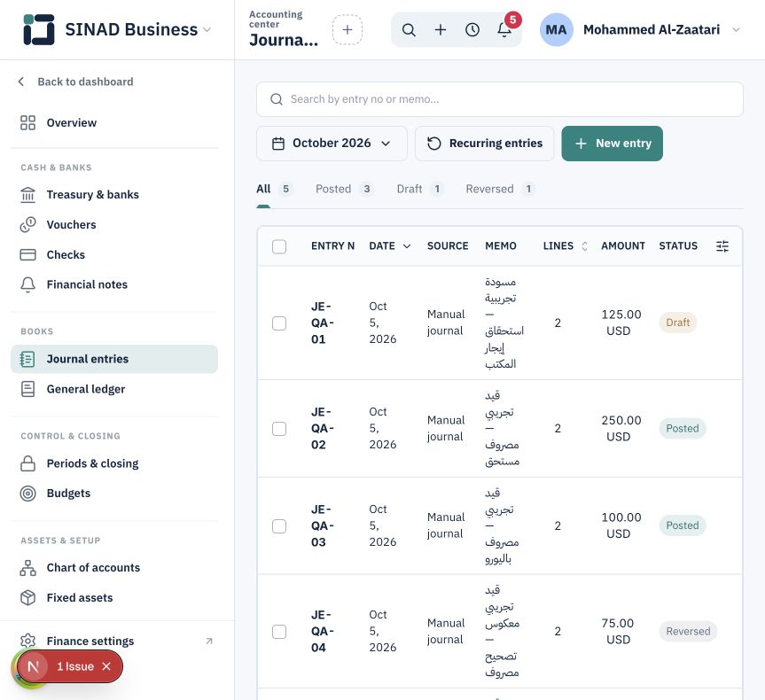Image resolution: width=765 pixels, height=700 pixels.
Task: Expand the Mohammed Al-Zaatari user menu
Action: click(737, 30)
